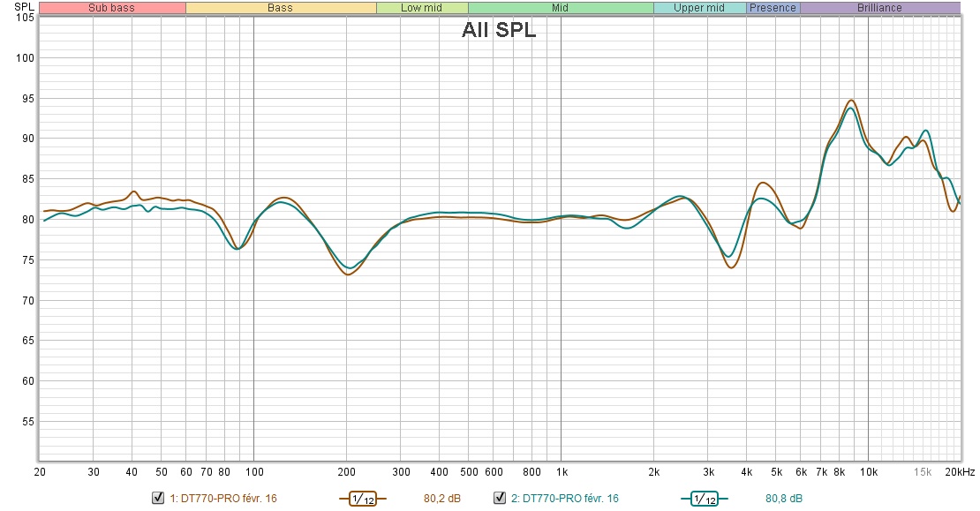
Task: Click the 2k frequency axis label
Action: [x=653, y=472]
